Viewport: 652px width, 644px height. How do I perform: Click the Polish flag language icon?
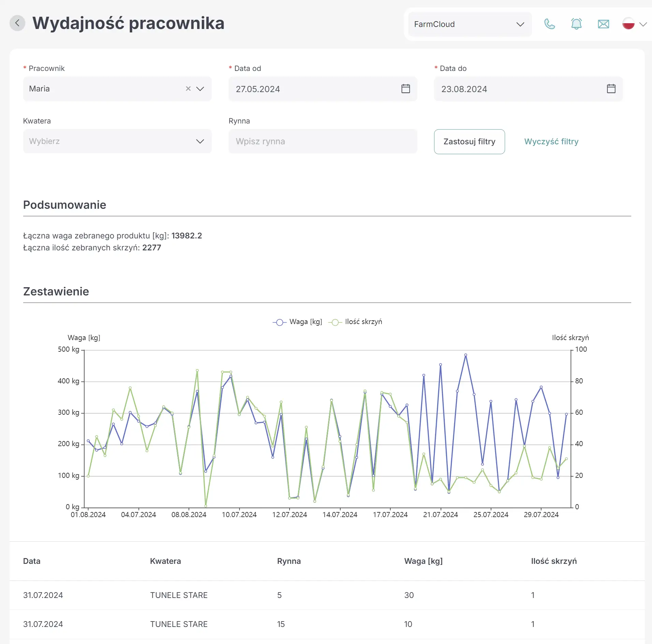pyautogui.click(x=628, y=24)
